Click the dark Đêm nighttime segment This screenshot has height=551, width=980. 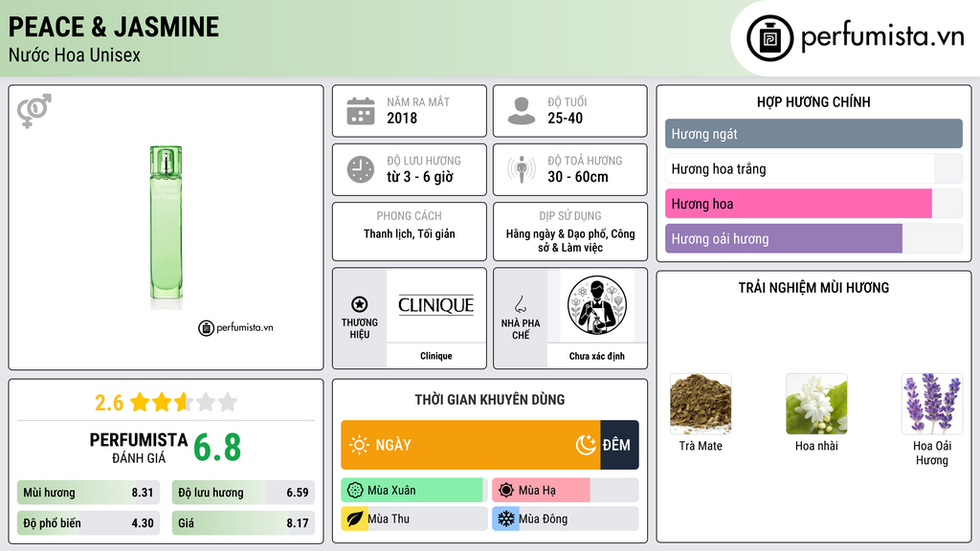[x=619, y=445]
